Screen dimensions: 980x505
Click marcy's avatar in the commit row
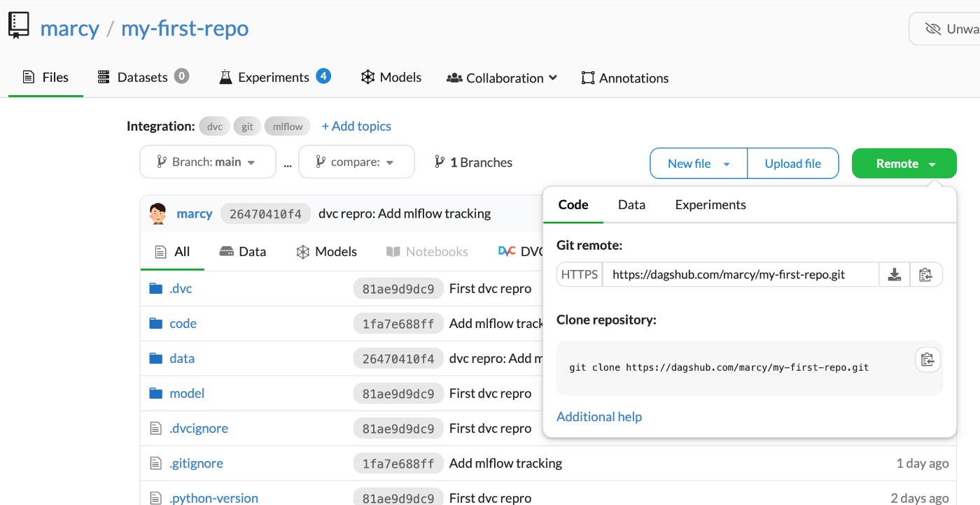tap(158, 213)
